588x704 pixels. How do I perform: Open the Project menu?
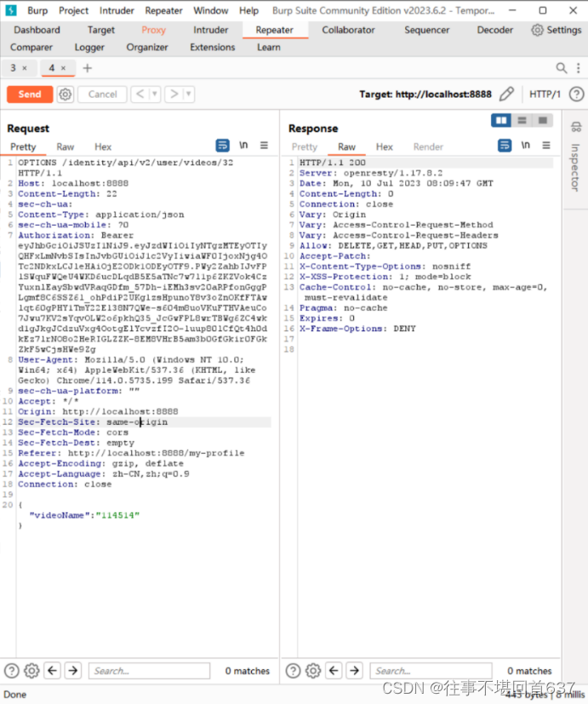pyautogui.click(x=74, y=10)
